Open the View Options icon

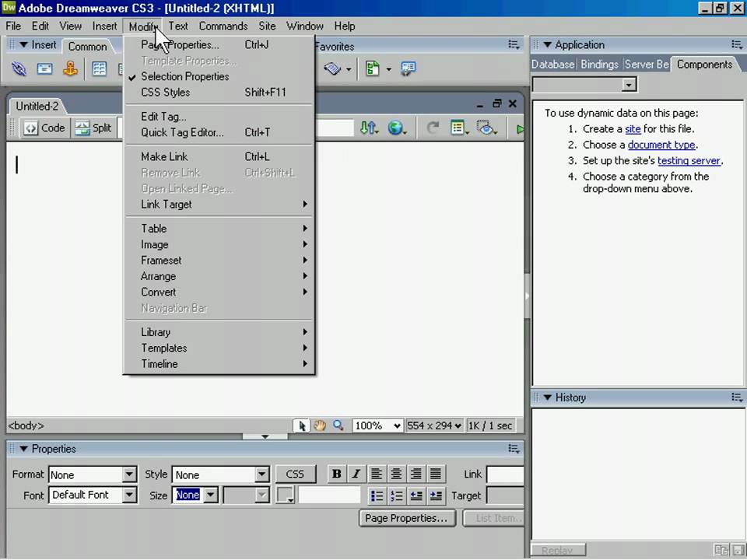click(459, 128)
